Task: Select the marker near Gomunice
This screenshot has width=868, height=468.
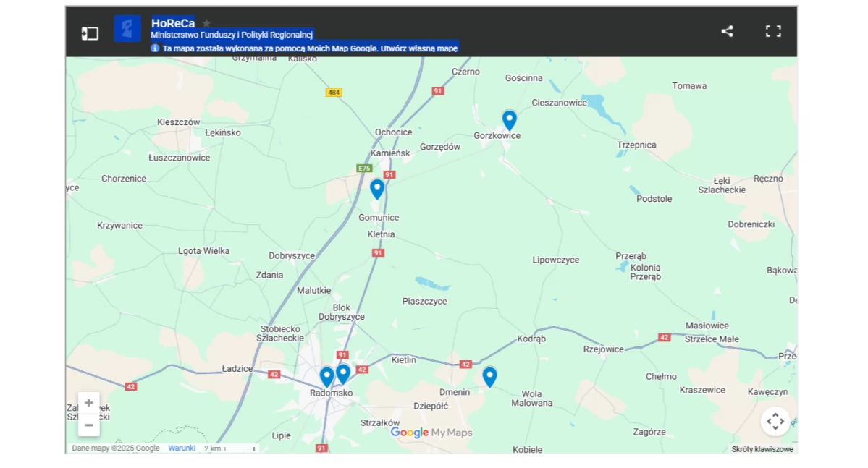Action: point(377,189)
